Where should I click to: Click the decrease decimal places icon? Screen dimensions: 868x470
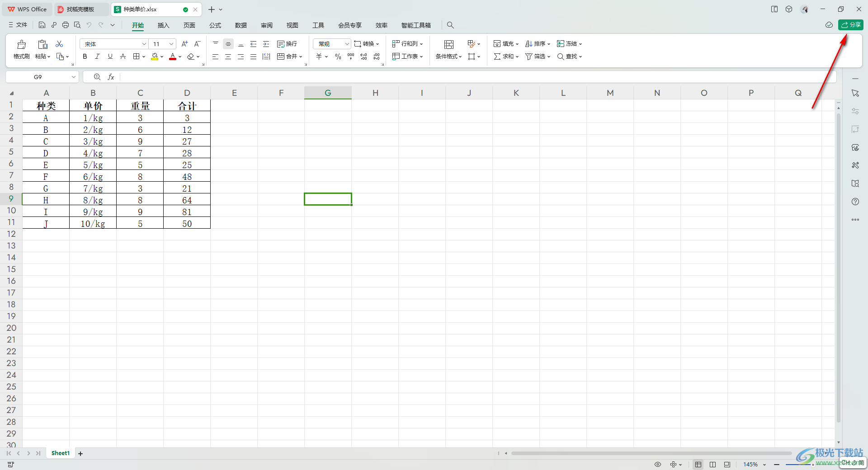[377, 56]
